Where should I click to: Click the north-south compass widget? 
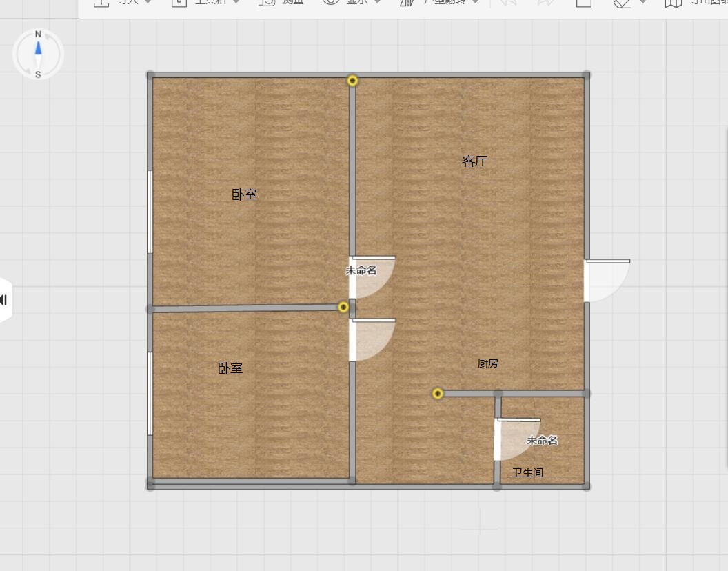[38, 54]
